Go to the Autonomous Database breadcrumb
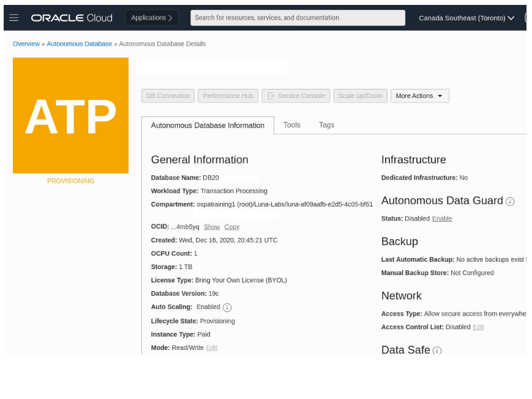 pyautogui.click(x=79, y=44)
